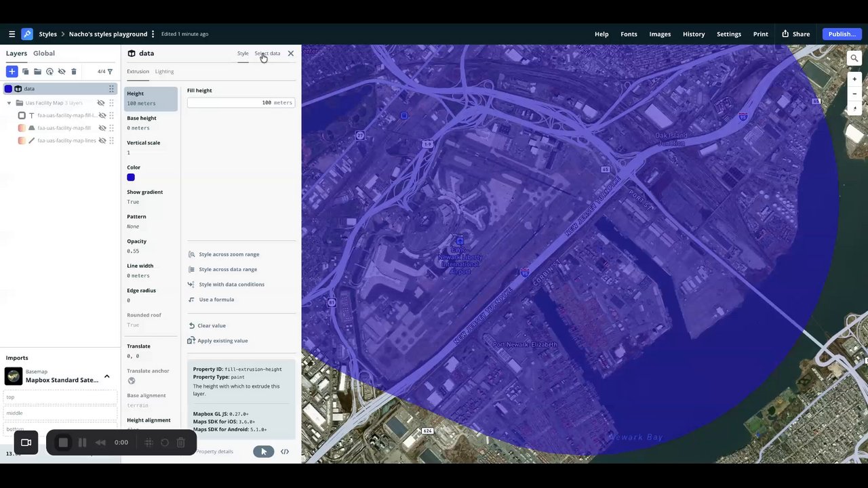The width and height of the screenshot is (868, 488).
Task: Add a new layer with plus button
Action: pos(12,71)
